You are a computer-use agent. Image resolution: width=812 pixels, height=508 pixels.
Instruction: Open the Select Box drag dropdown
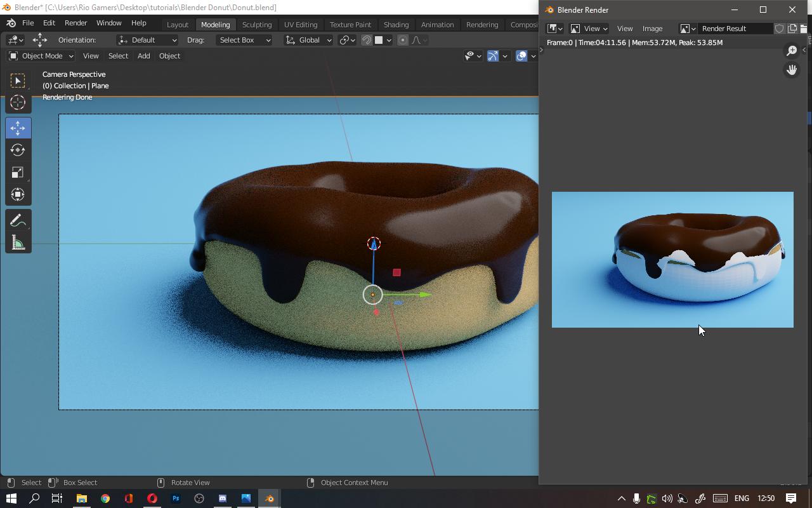244,40
